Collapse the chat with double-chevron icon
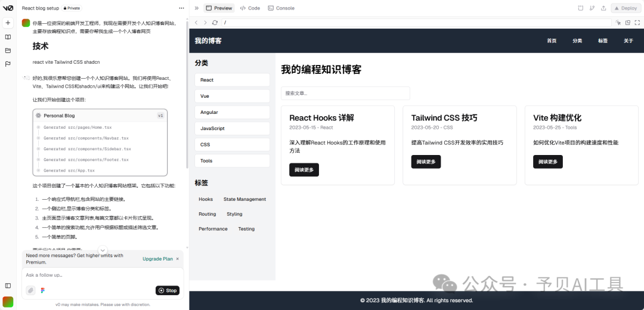644x310 pixels. [196, 8]
